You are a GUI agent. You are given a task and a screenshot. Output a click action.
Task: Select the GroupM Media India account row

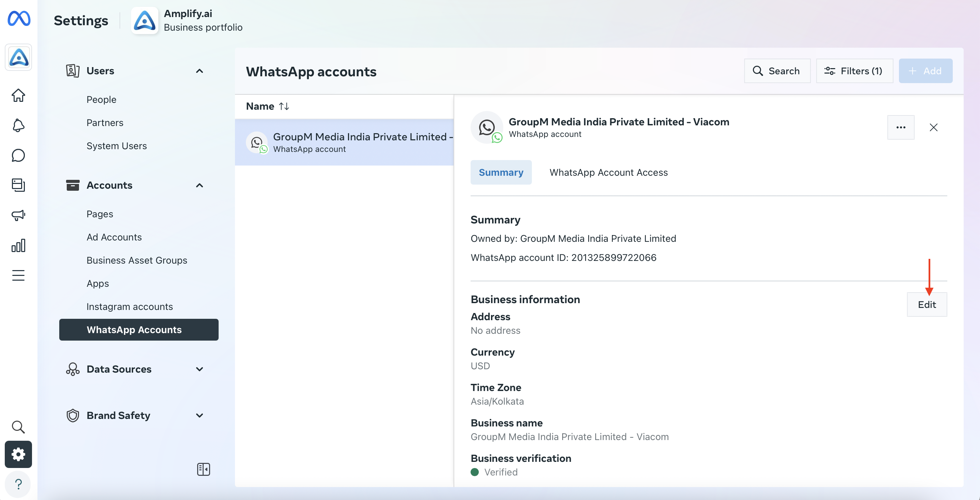(x=344, y=142)
